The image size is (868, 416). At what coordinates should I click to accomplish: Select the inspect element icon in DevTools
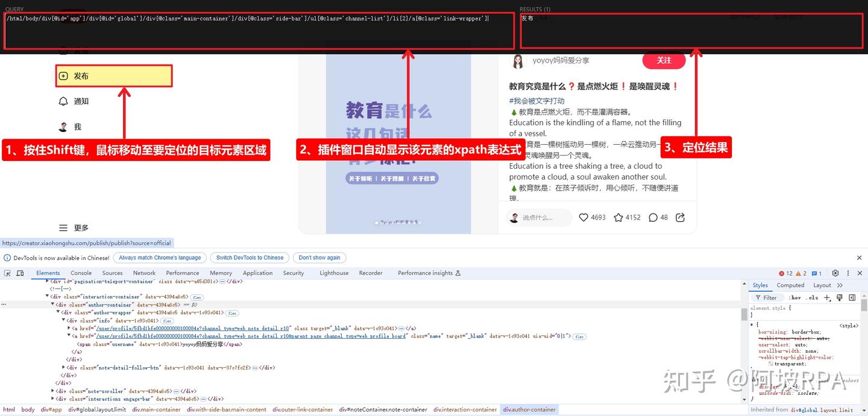(8, 274)
